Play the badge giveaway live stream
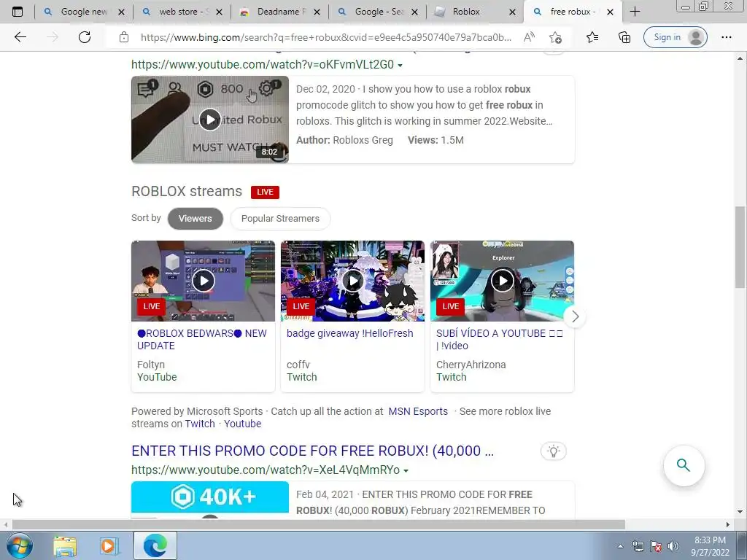This screenshot has height=560, width=747. 352,281
